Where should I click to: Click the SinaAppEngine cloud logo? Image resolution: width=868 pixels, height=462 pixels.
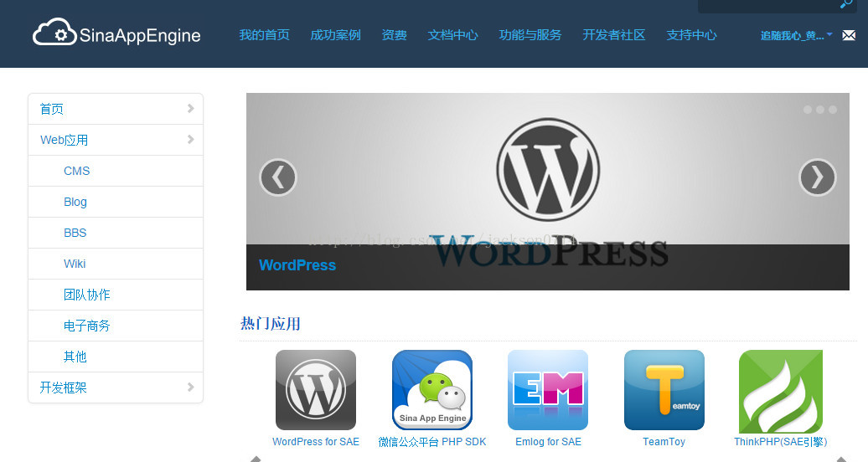(116, 32)
